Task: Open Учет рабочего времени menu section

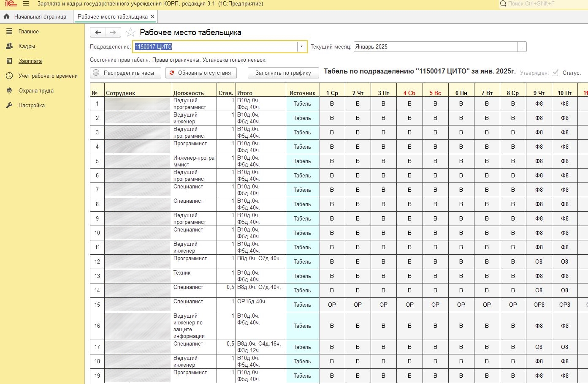Action: [48, 76]
